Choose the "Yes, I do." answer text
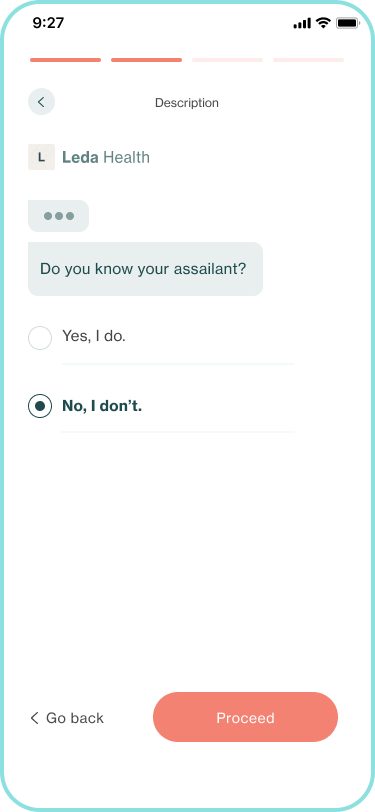This screenshot has height=812, width=375. 94,337
